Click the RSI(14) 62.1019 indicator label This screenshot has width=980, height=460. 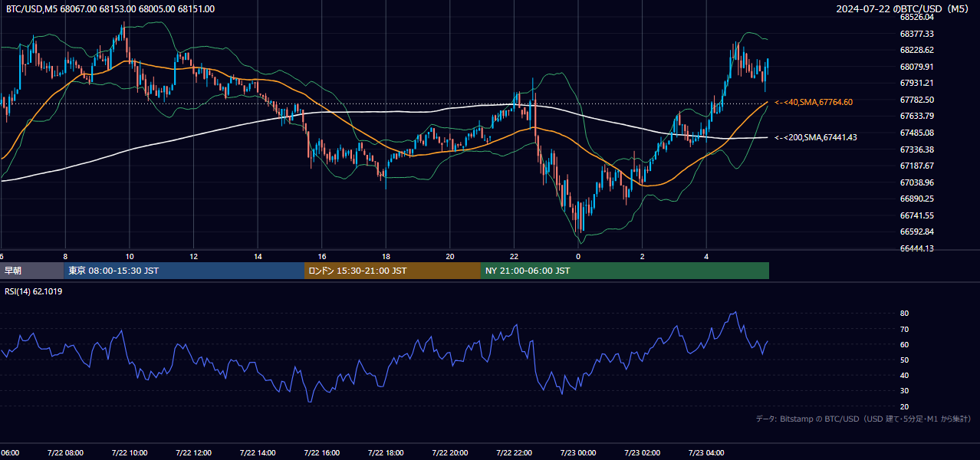34,291
